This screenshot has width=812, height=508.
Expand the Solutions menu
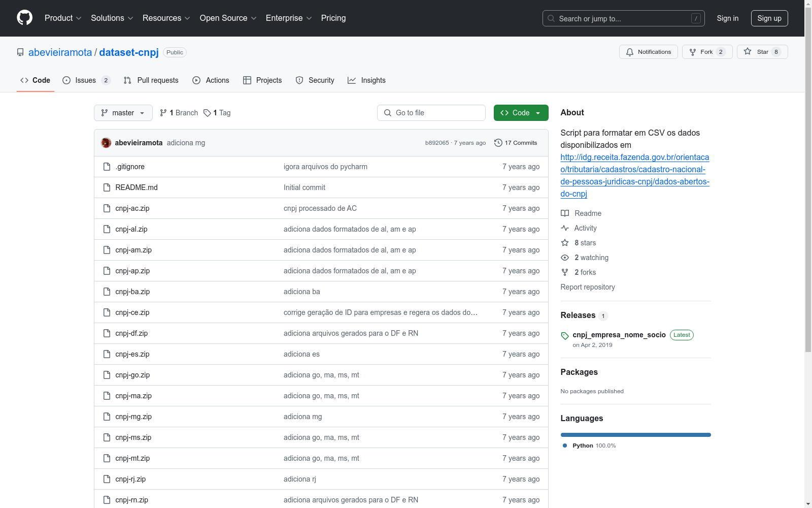pyautogui.click(x=112, y=18)
